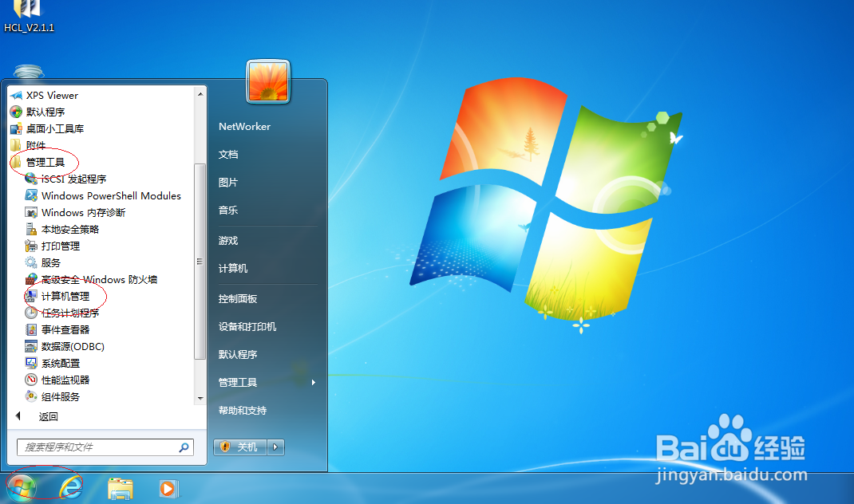
Task: Open 任务计划程序 clock icon
Action: [x=31, y=313]
